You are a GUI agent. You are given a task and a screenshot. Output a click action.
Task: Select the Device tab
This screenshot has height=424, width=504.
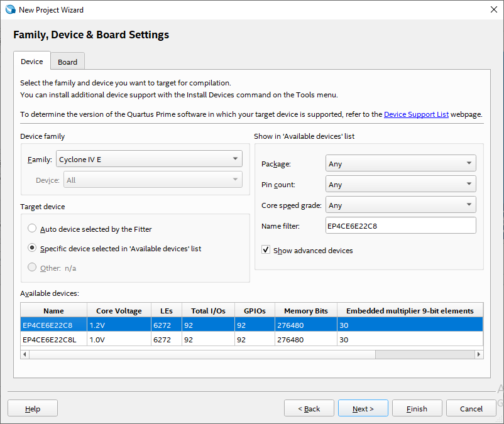click(x=32, y=62)
